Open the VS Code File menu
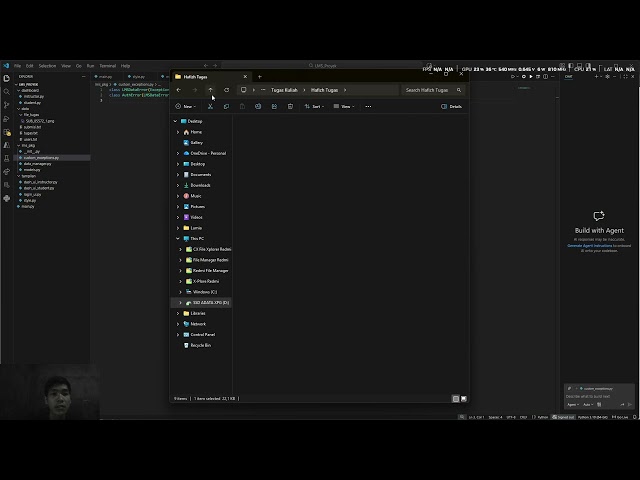Image resolution: width=640 pixels, height=480 pixels. click(x=18, y=66)
